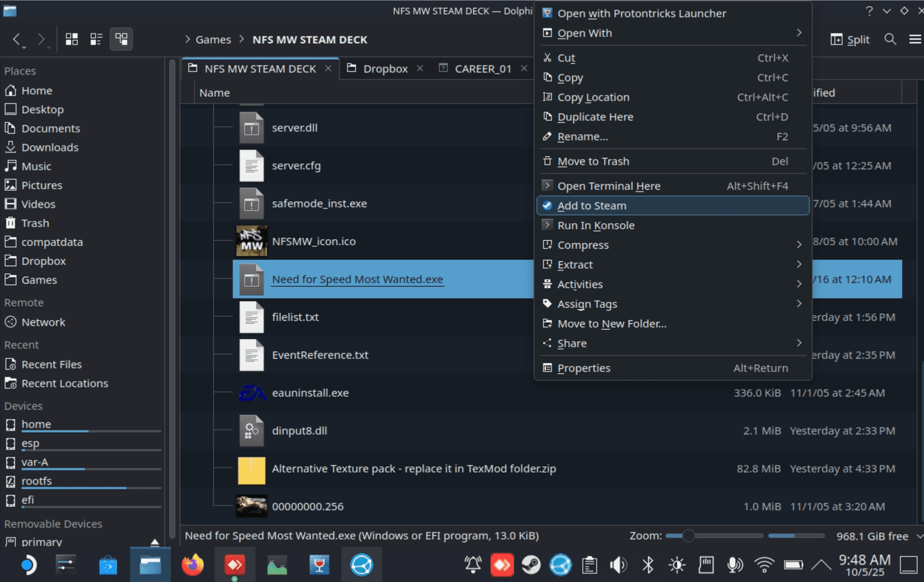Switch to Icons view mode
The width and height of the screenshot is (924, 582).
click(71, 39)
